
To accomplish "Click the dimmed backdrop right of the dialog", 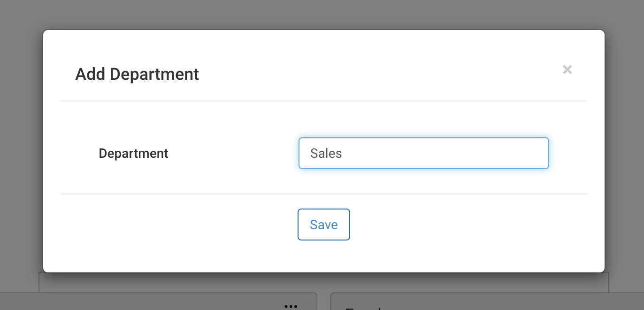I will coord(624,150).
